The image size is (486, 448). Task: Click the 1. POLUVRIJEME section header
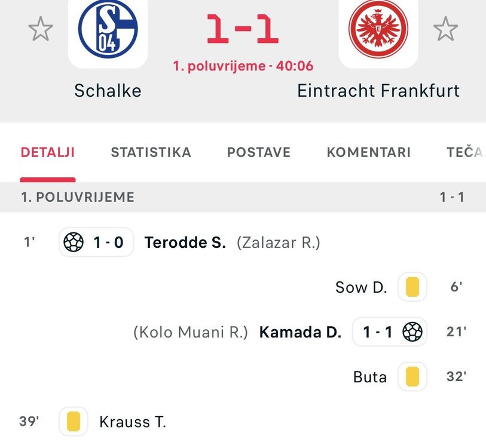(x=78, y=197)
